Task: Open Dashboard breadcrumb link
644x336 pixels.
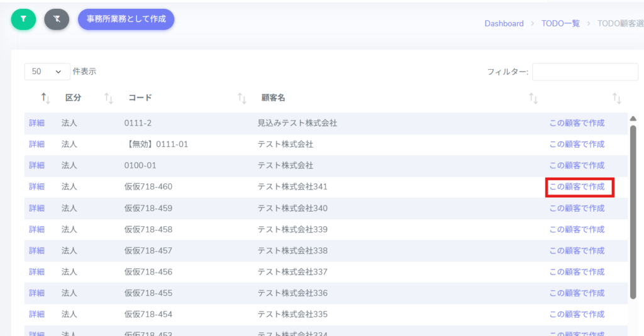Action: (x=504, y=23)
